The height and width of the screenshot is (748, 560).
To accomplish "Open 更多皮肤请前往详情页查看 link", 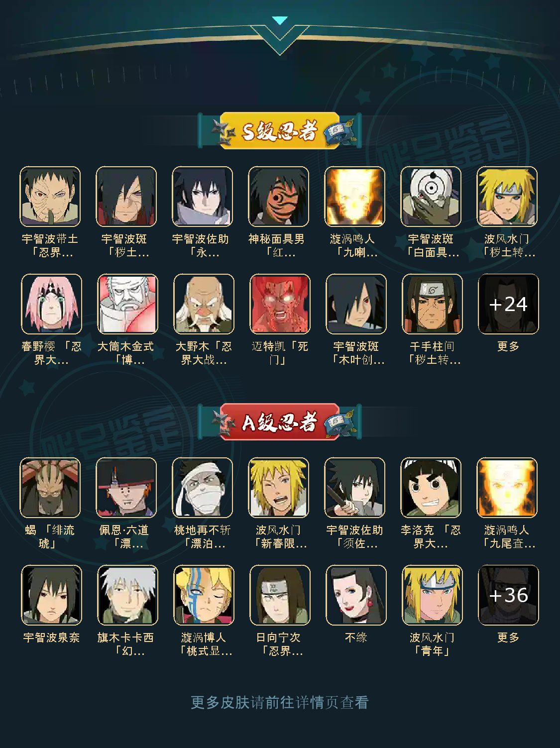I will (280, 702).
